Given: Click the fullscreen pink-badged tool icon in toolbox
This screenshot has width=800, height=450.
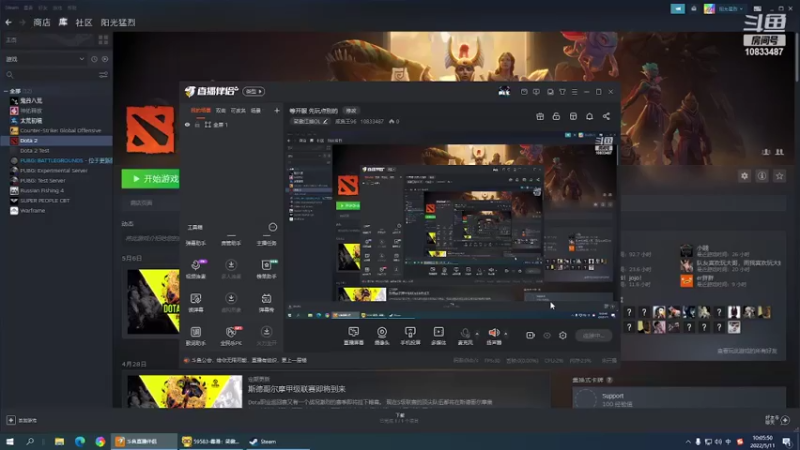Looking at the screenshot, I should (x=196, y=265).
